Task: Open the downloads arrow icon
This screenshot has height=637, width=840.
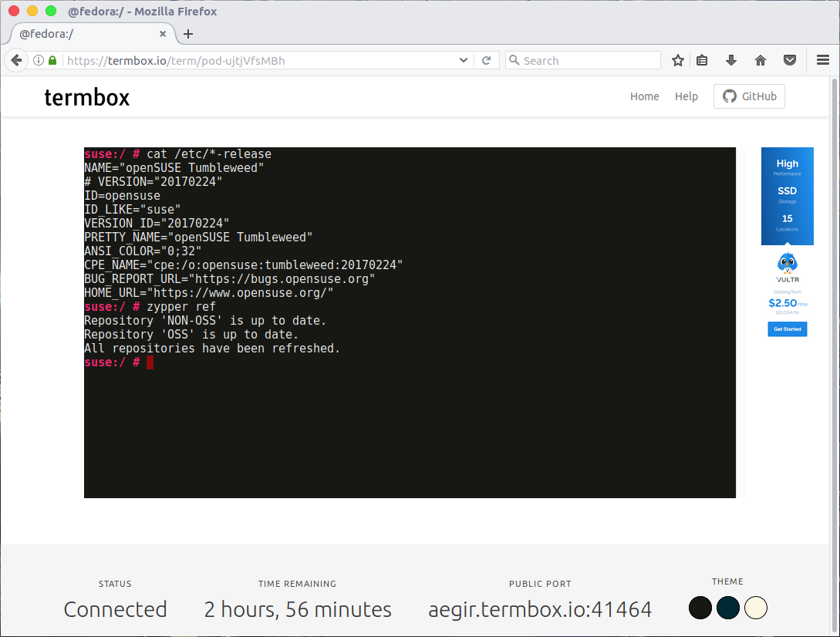Action: [x=730, y=61]
